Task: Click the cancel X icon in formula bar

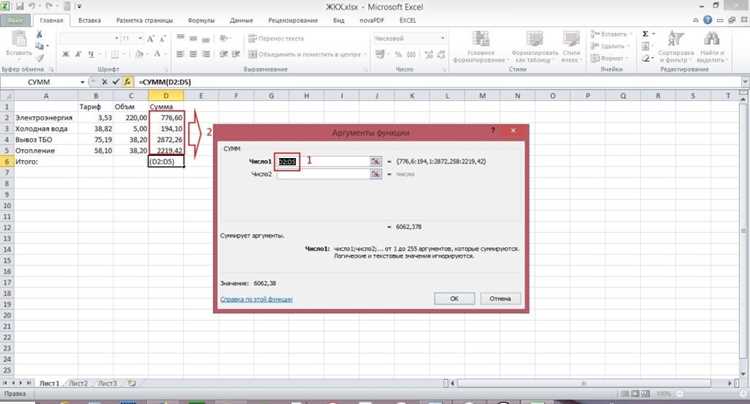Action: tap(104, 82)
